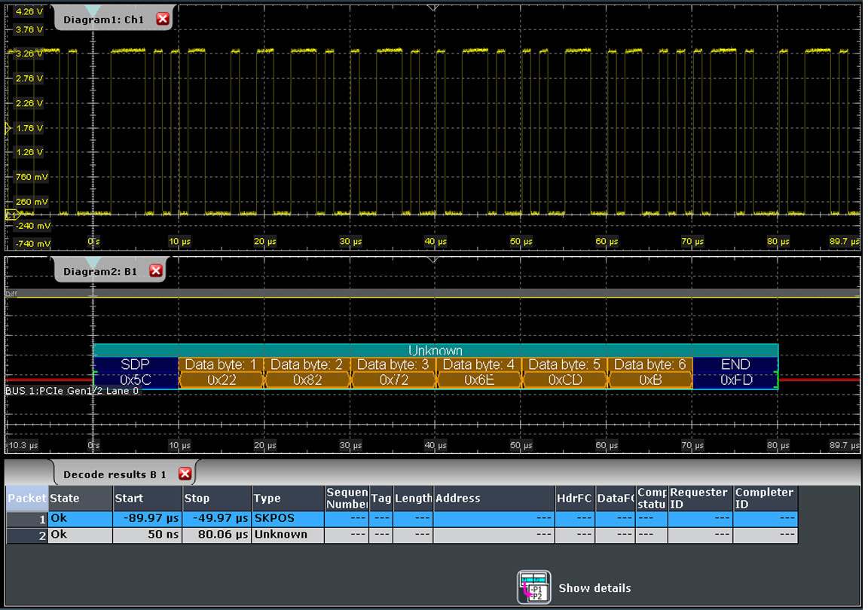Select the blue trigger position marker in Diagram1
This screenshot has width=868, height=610.
pyautogui.click(x=93, y=9)
